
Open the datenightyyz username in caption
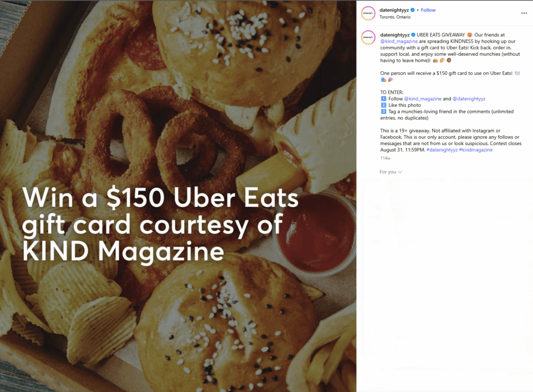pos(395,35)
